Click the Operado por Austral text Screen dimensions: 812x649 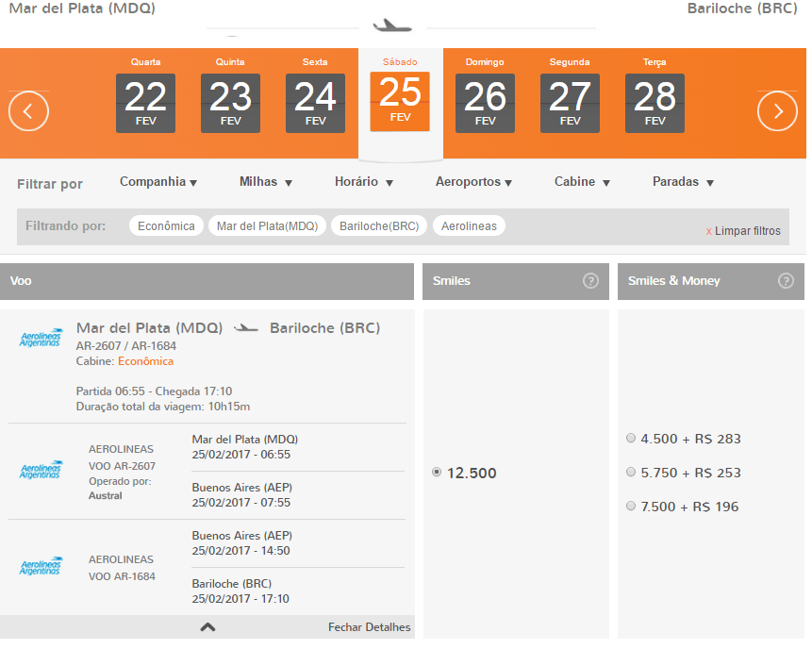[x=120, y=489]
